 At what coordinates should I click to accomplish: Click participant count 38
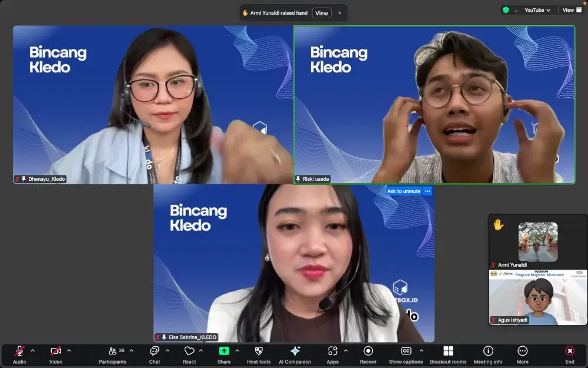pos(122,350)
